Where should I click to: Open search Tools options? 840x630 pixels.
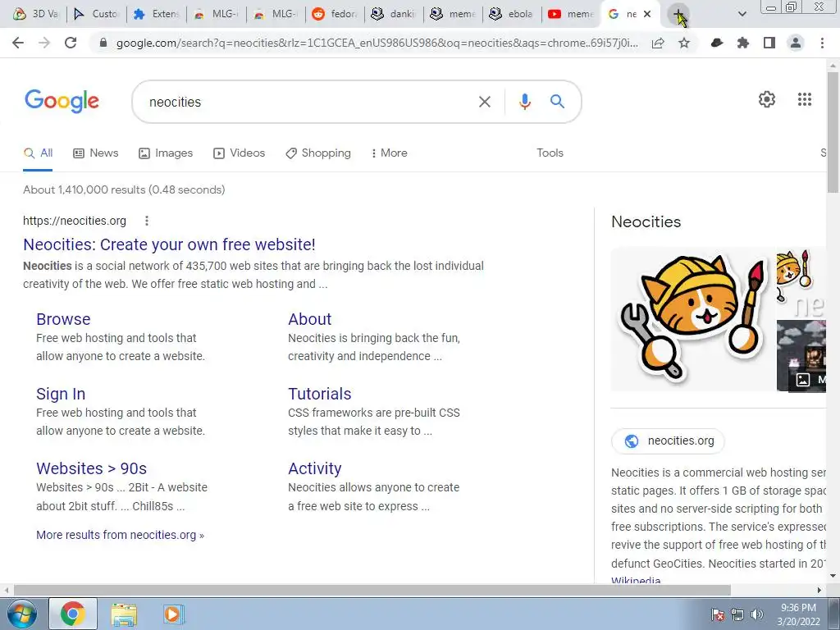[x=550, y=153]
